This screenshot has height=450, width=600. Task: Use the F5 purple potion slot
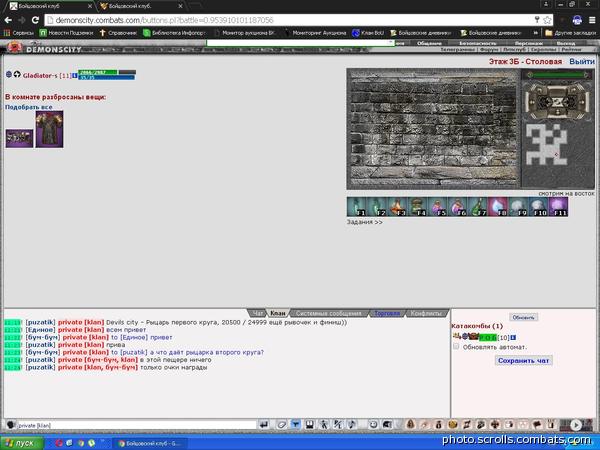(437, 207)
